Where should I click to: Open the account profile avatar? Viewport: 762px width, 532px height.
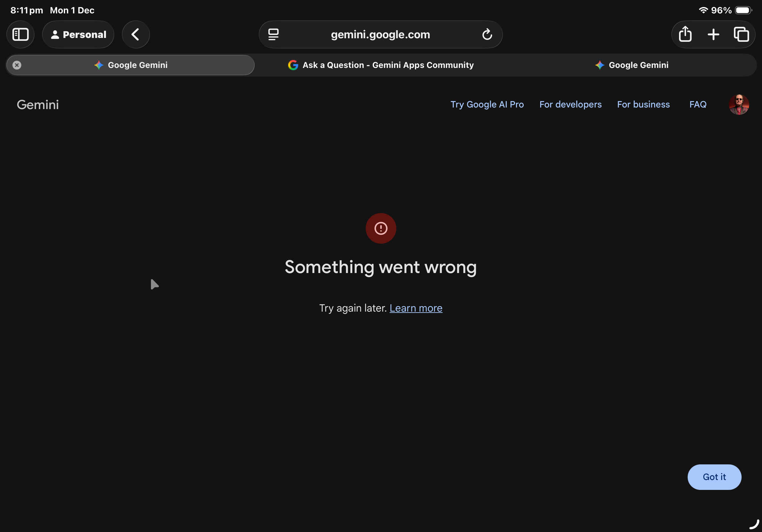click(x=738, y=105)
